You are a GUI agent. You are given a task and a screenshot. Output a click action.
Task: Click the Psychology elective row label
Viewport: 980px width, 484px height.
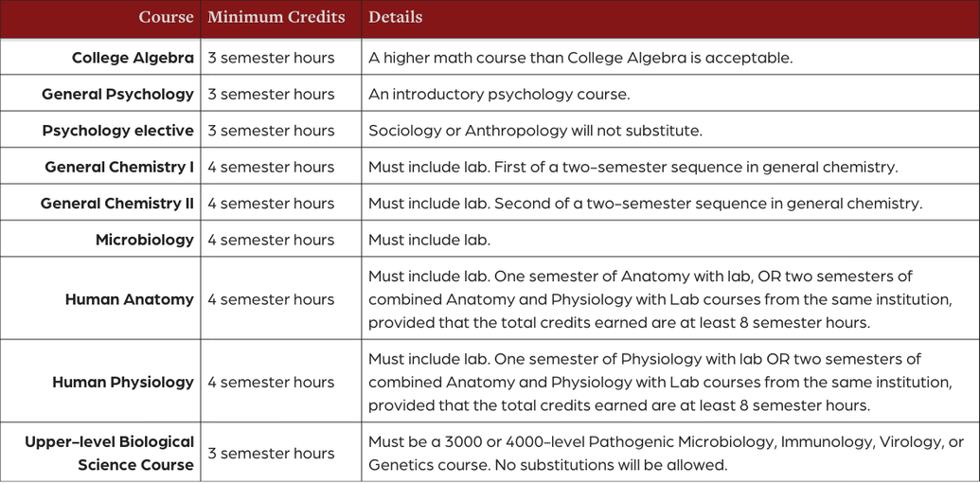point(117,131)
